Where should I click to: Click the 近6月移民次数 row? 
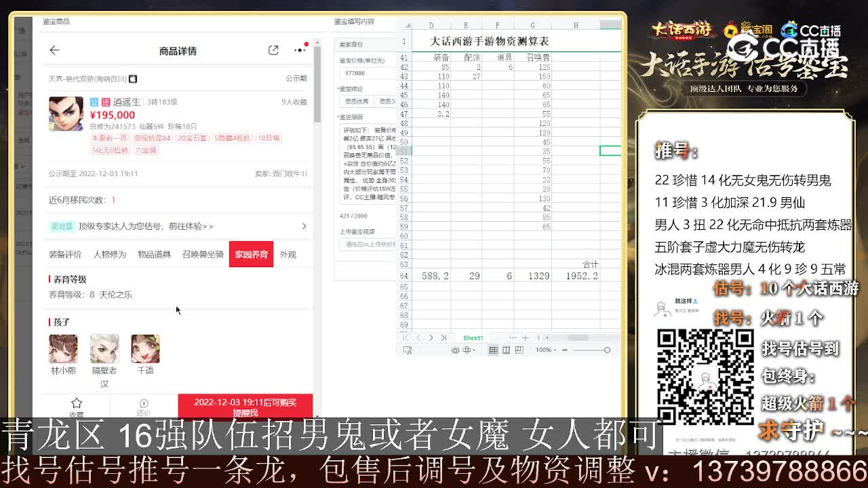point(178,200)
